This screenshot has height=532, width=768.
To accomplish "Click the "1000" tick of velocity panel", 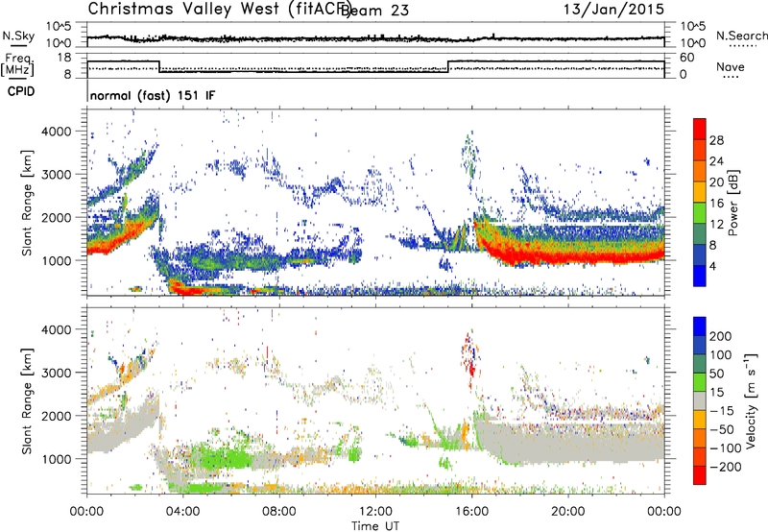I will tap(57, 459).
